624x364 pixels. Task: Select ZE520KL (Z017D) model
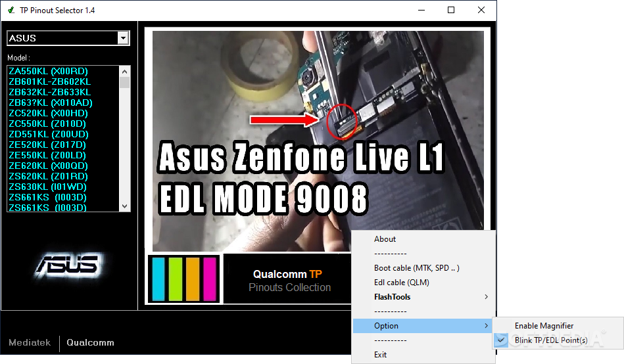point(47,145)
